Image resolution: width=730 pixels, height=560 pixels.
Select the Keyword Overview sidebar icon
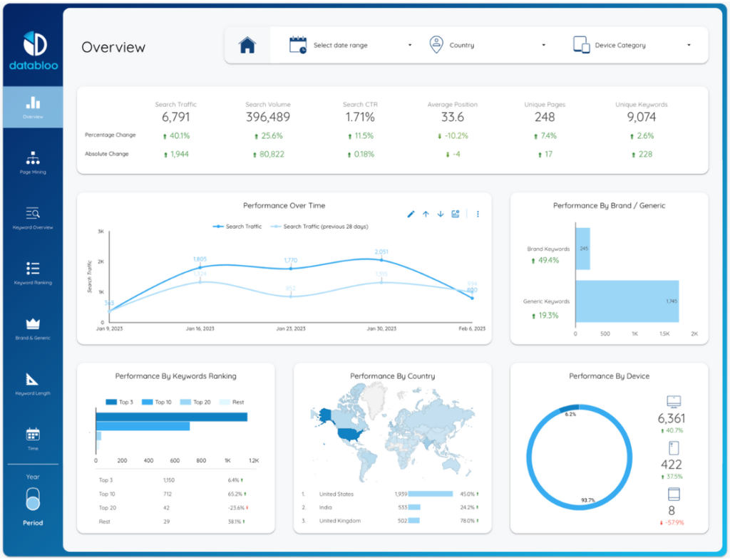click(x=32, y=217)
